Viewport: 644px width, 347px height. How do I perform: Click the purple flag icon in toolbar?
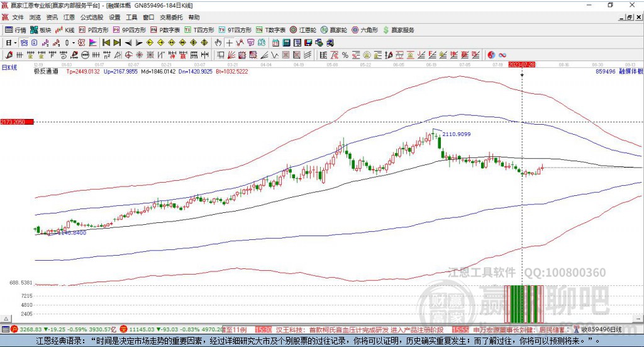[x=93, y=43]
